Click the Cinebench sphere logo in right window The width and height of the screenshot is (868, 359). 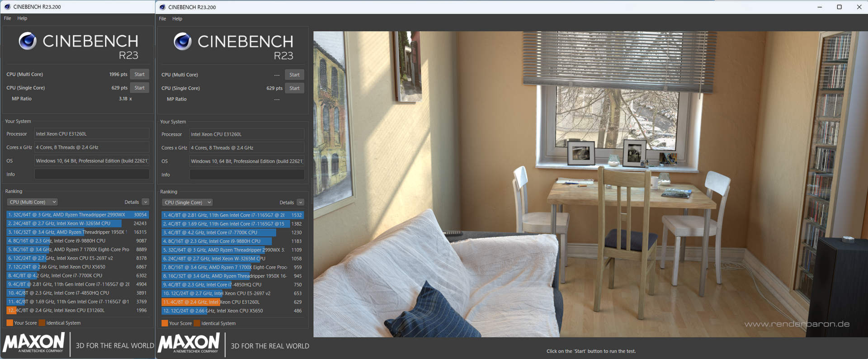pos(183,42)
